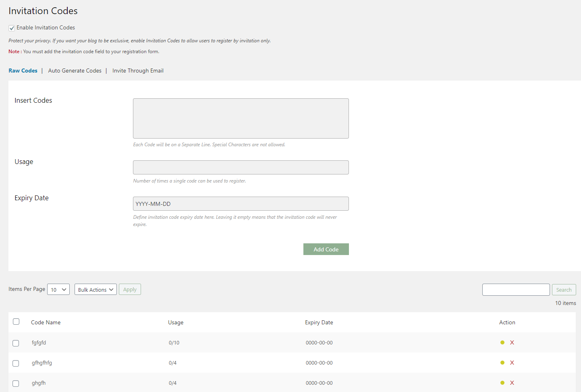The height and width of the screenshot is (392, 581).
Task: Click the yellow status dot for ghgfh
Action: coord(502,383)
